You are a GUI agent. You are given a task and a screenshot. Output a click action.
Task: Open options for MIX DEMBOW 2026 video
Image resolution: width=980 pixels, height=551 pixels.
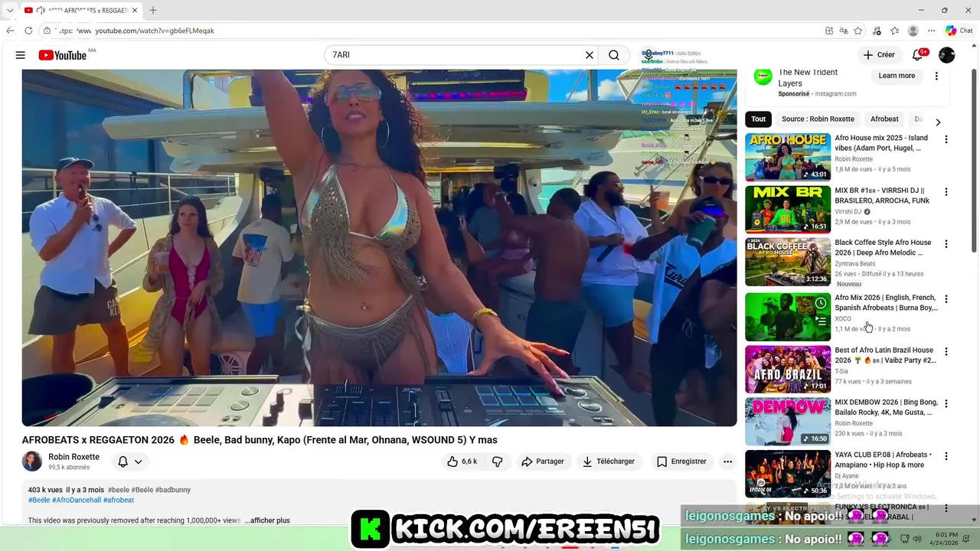946,404
